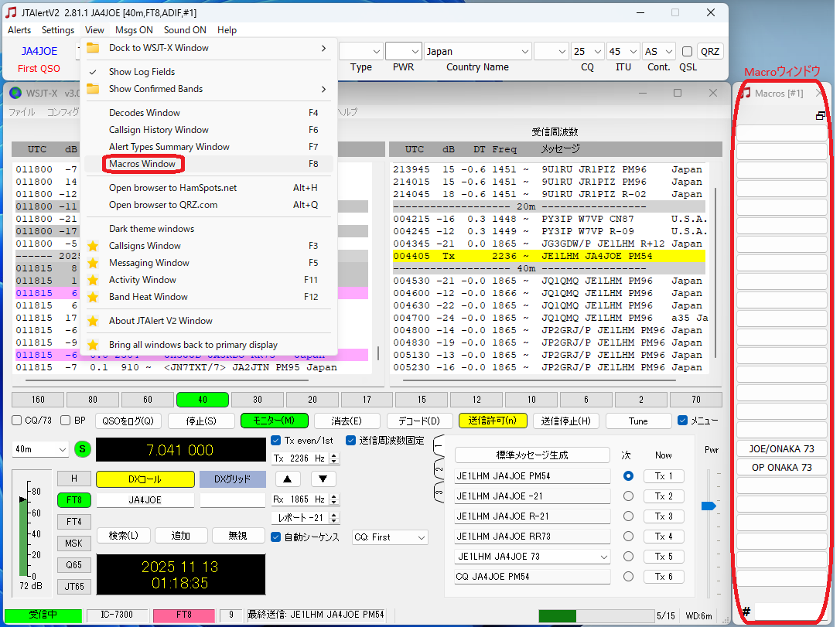
Task: Select the Tx 3 radio button
Action: tap(627, 516)
